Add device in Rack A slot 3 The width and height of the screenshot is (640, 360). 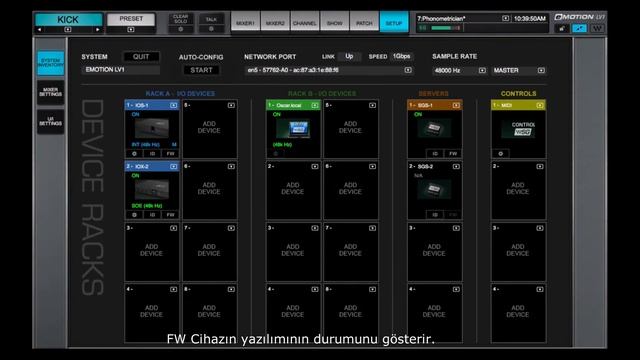pyautogui.click(x=151, y=250)
